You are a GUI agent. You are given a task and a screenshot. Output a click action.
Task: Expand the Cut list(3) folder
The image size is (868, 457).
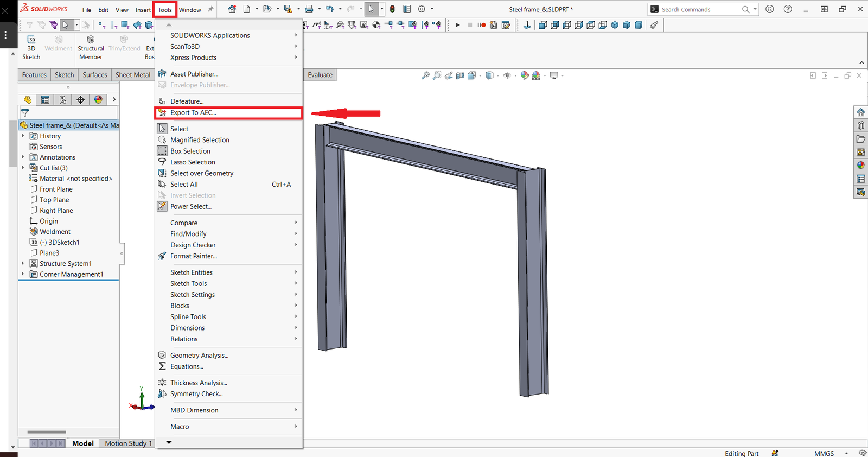coord(23,168)
